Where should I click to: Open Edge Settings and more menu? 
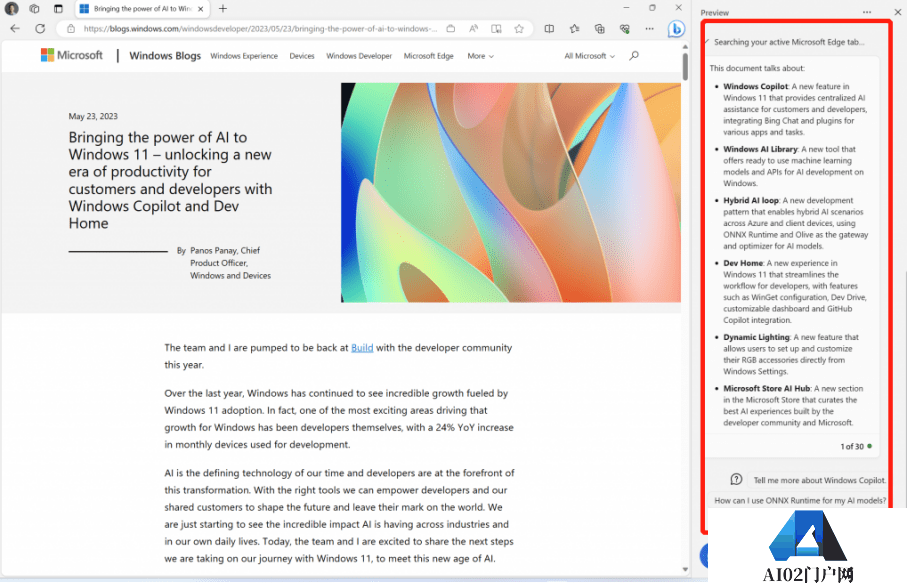[x=650, y=28]
